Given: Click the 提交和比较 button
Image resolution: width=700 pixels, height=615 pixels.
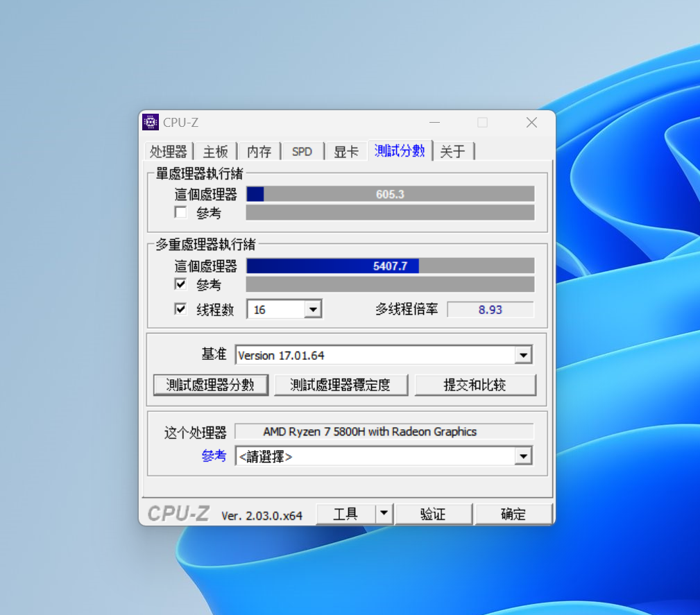Looking at the screenshot, I should pos(475,385).
